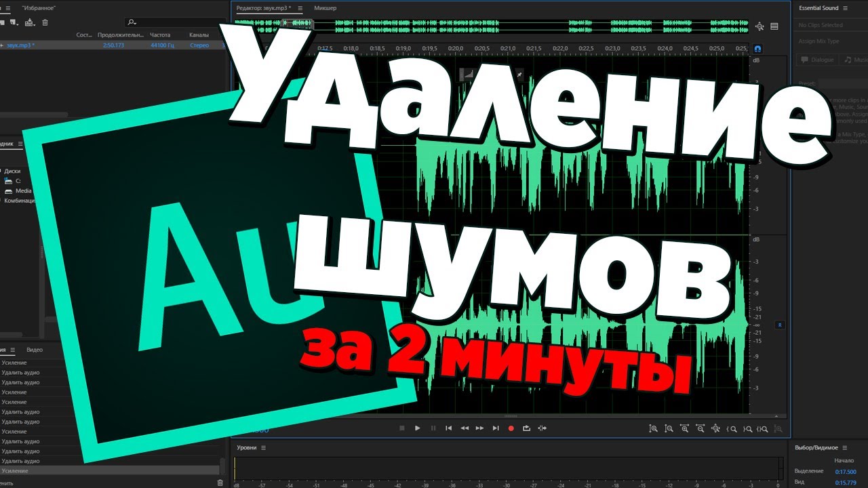The image size is (868, 488).
Task: Move playhead to previous marker
Action: pos(448,428)
